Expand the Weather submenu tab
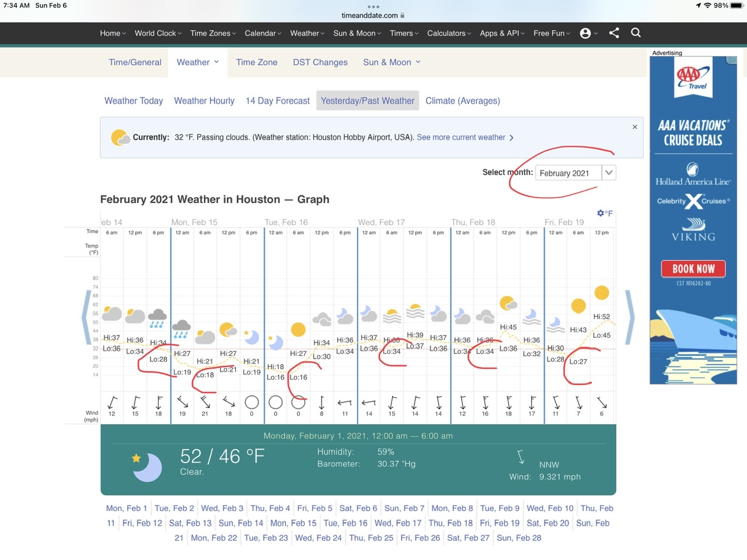The height and width of the screenshot is (560, 747). [198, 62]
